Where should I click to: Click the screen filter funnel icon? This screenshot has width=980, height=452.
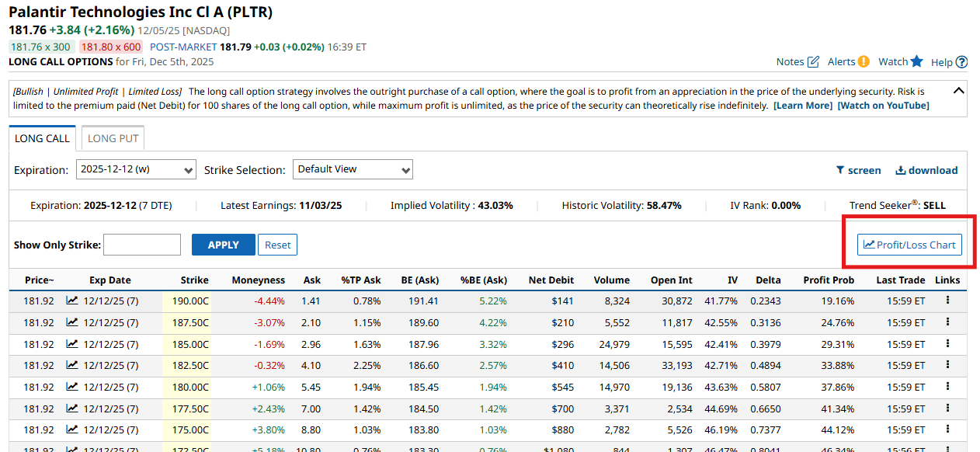coord(840,170)
